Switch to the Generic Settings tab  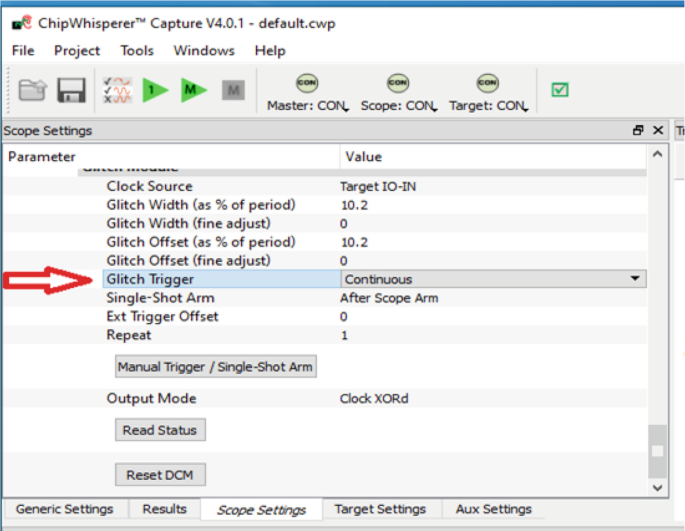(x=64, y=509)
